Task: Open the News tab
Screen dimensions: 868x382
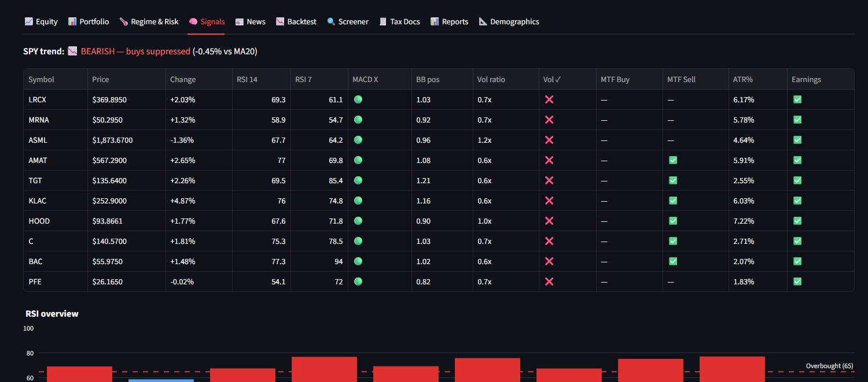Action: click(251, 21)
